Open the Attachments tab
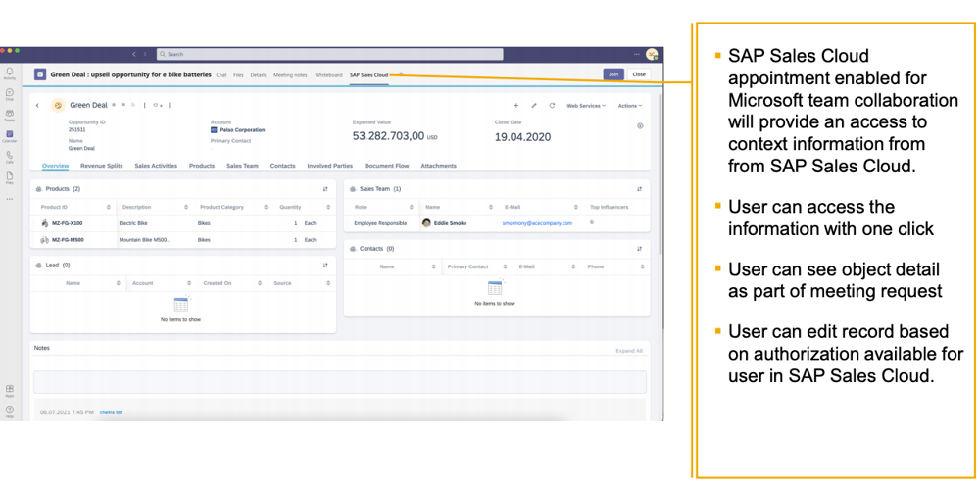The height and width of the screenshot is (484, 980). pyautogui.click(x=438, y=166)
